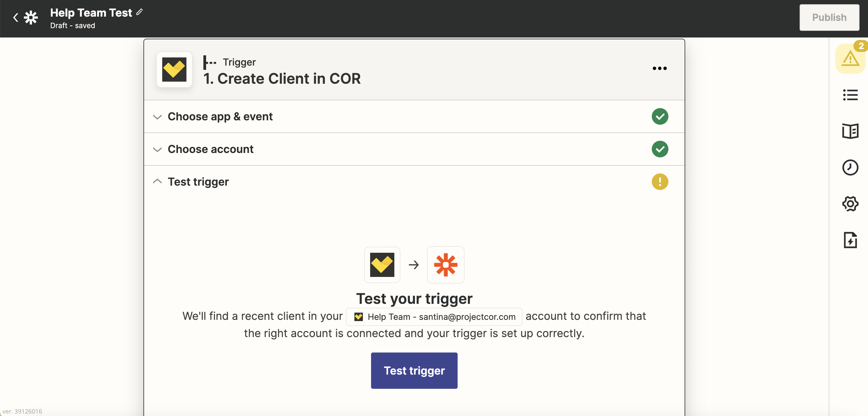Click the 'Draft - saved' status text
The image size is (868, 416).
point(72,26)
